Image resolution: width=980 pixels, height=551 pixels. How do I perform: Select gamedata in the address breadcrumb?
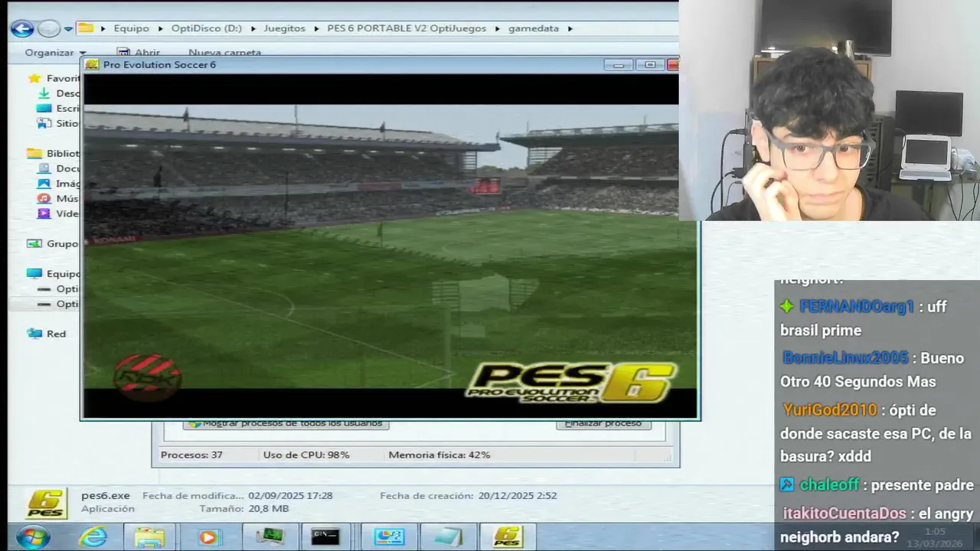(534, 28)
